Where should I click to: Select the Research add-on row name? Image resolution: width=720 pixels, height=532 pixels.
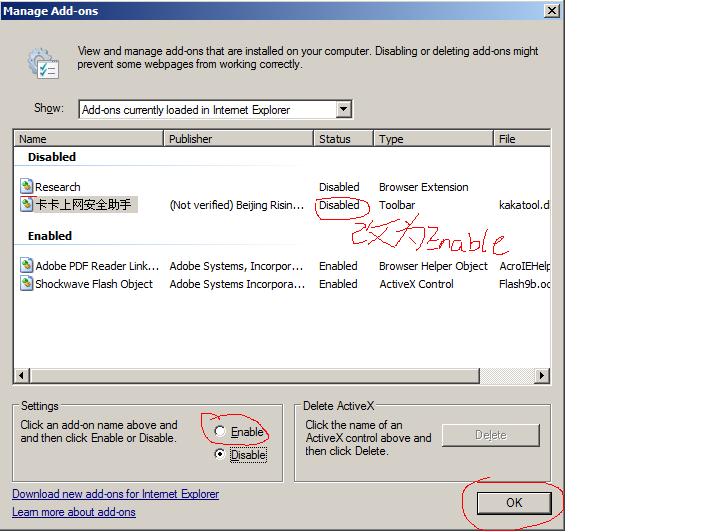tap(58, 187)
